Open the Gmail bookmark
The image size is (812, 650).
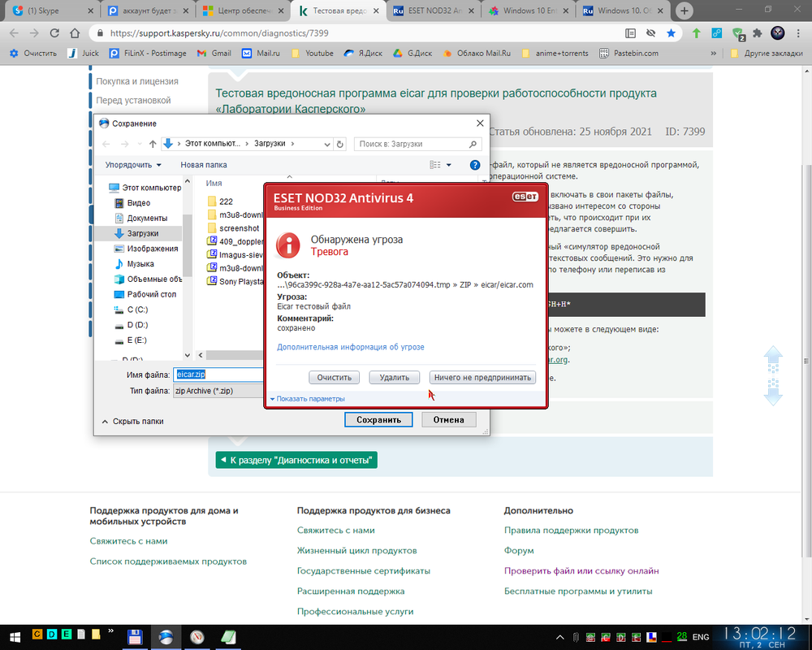tap(214, 54)
